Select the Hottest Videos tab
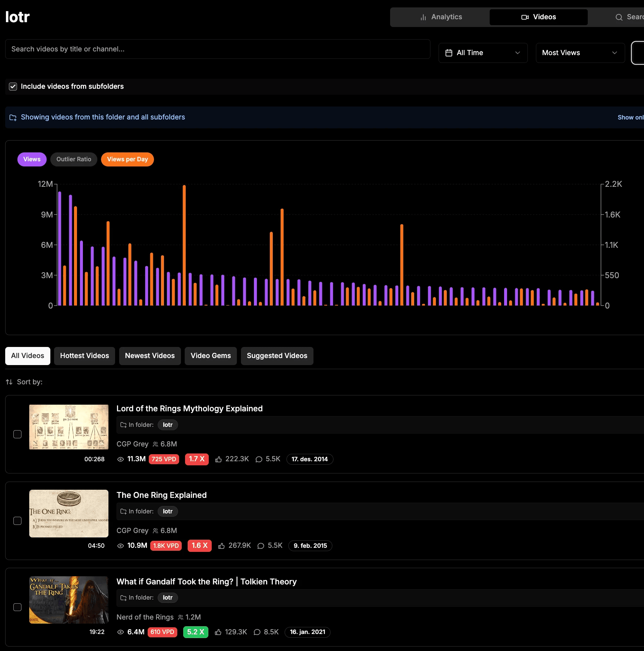This screenshot has width=644, height=651. coord(84,356)
